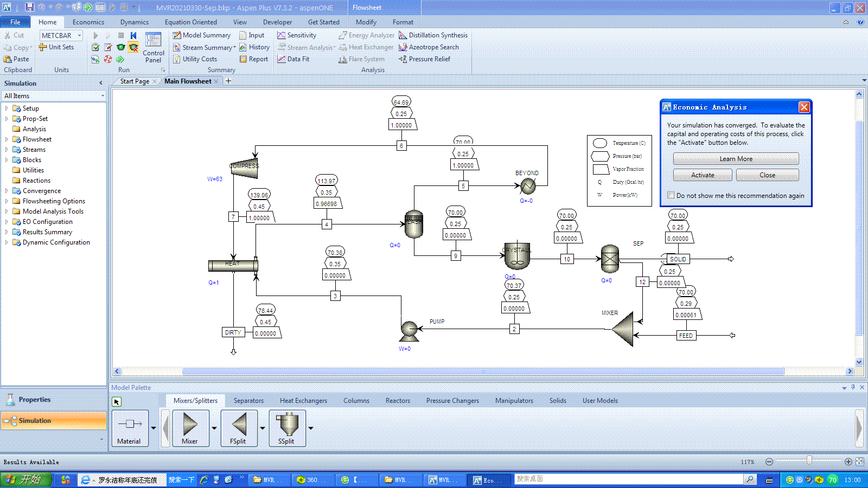Open Pressure Relief analysis
Screen dimensions: 868x488
pos(424,59)
